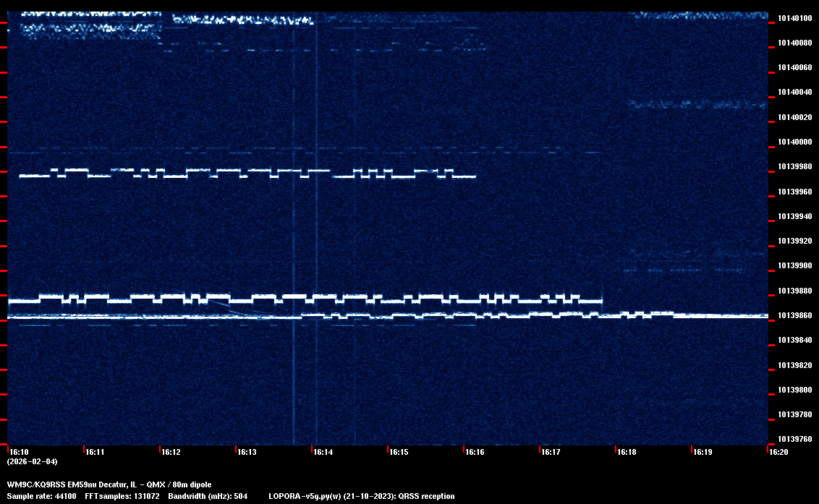
Task: Click the 10139760 frequency label
Action: pos(794,439)
